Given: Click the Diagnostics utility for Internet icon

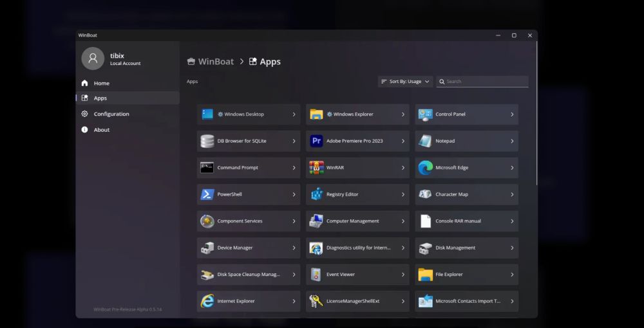Looking at the screenshot, I should 316,248.
